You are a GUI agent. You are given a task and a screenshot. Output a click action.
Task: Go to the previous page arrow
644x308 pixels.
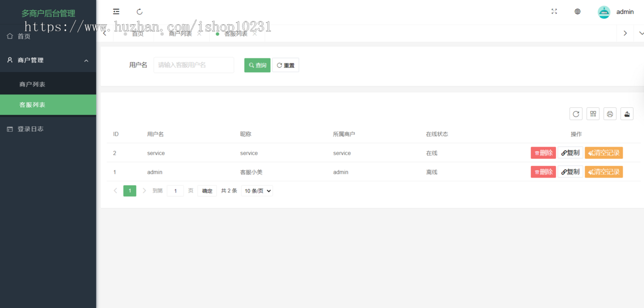pos(115,190)
